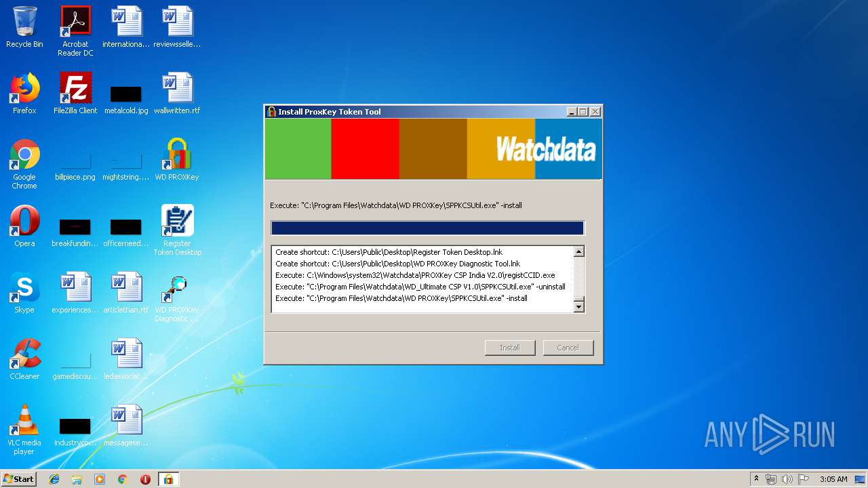Open Windows Explorer folder taskbar icon
868x488 pixels.
pyautogui.click(x=77, y=479)
